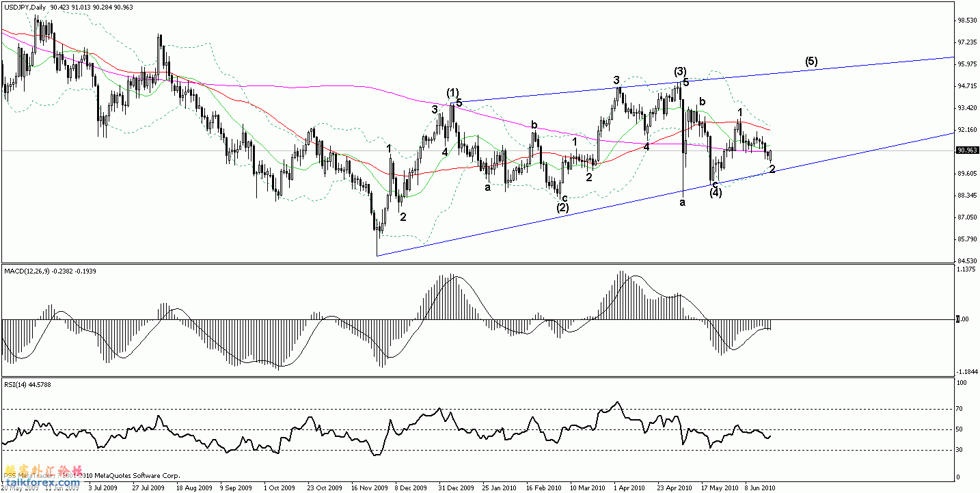The width and height of the screenshot is (980, 493).
Task: Click the 8 Jun 2010 date label
Action: pyautogui.click(x=760, y=488)
